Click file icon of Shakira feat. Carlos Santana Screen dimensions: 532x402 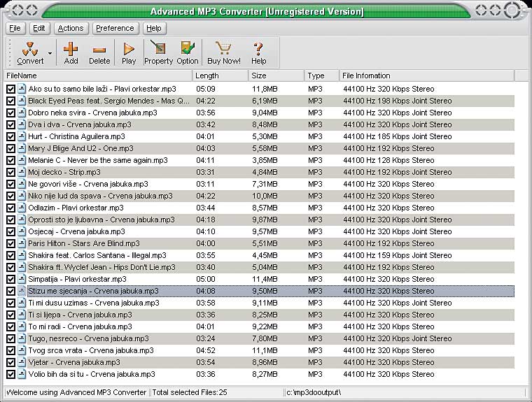[x=22, y=255]
